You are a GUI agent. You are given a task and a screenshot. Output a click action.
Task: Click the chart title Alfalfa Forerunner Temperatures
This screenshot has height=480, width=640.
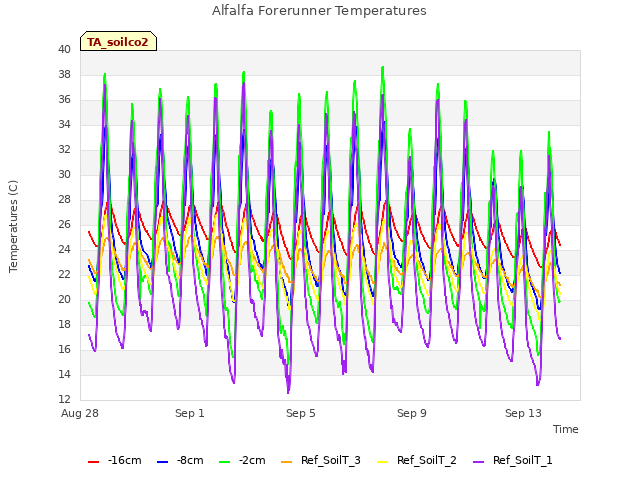(319, 11)
